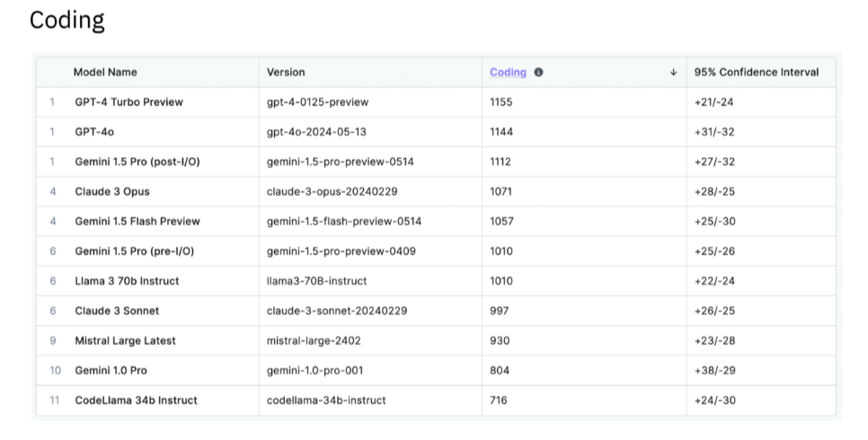
Task: Select the CodeLlama 34b Instruct row
Action: point(436,400)
